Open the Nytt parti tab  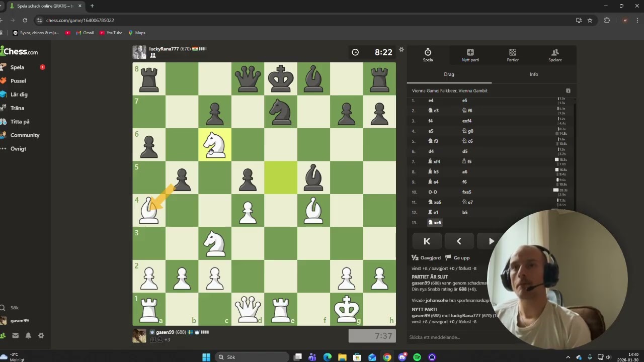(470, 55)
